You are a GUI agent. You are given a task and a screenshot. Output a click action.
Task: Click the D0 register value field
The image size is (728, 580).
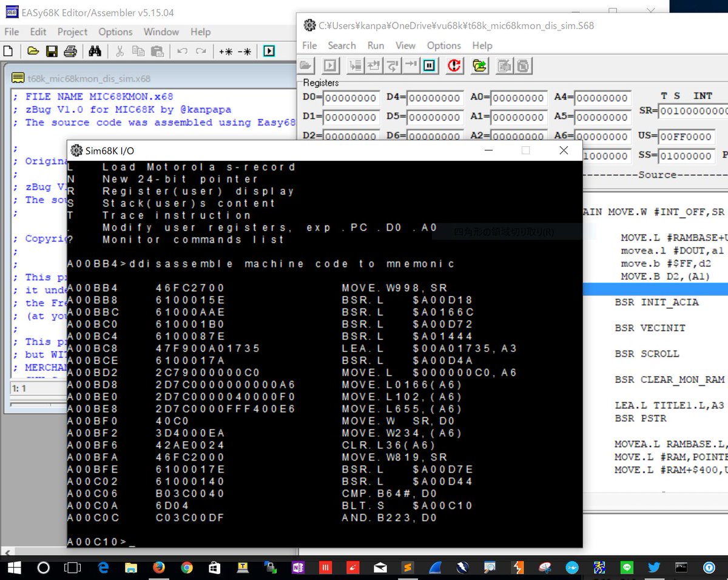(351, 98)
